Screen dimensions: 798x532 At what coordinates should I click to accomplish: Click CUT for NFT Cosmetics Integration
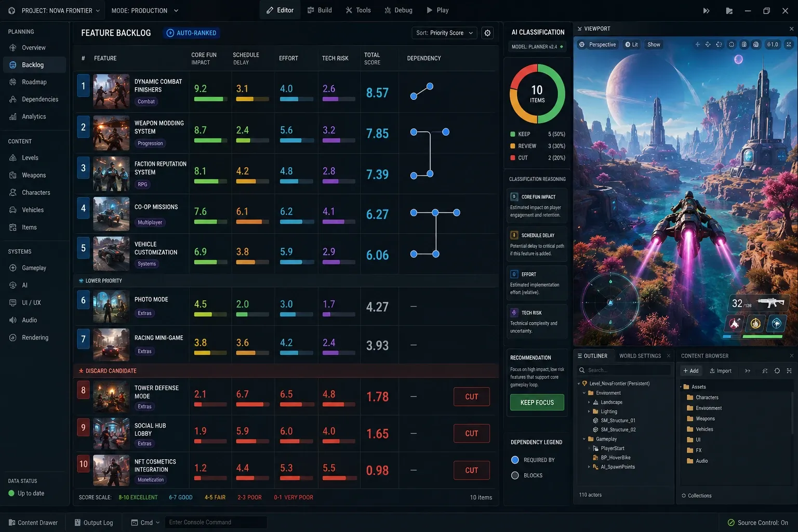pos(472,470)
